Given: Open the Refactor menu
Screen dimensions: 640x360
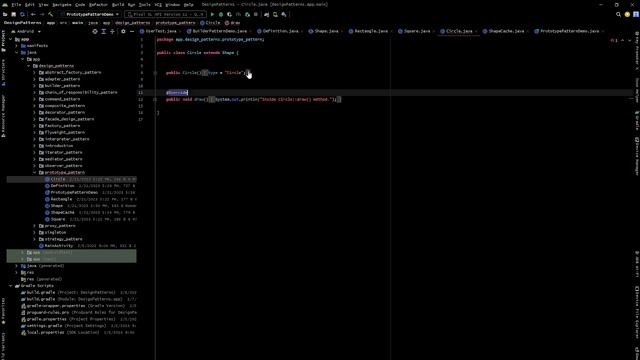Looking at the screenshot, I should (x=98, y=4).
